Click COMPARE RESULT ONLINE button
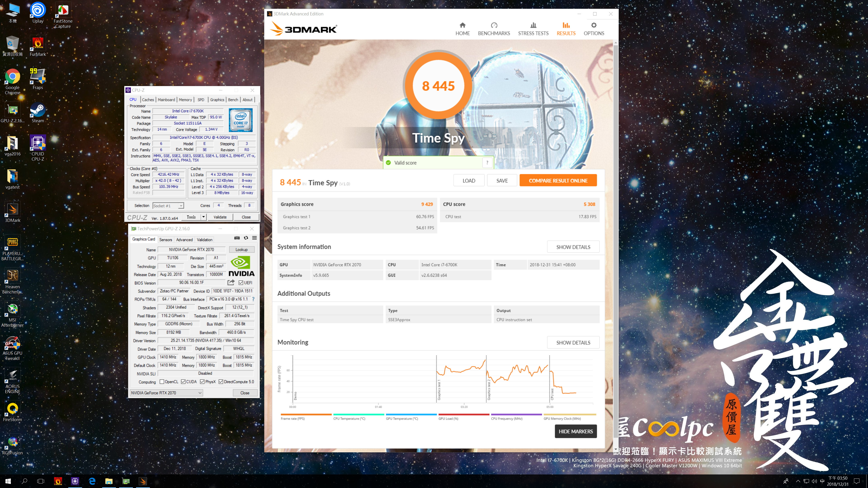Image resolution: width=868 pixels, height=488 pixels. click(558, 181)
